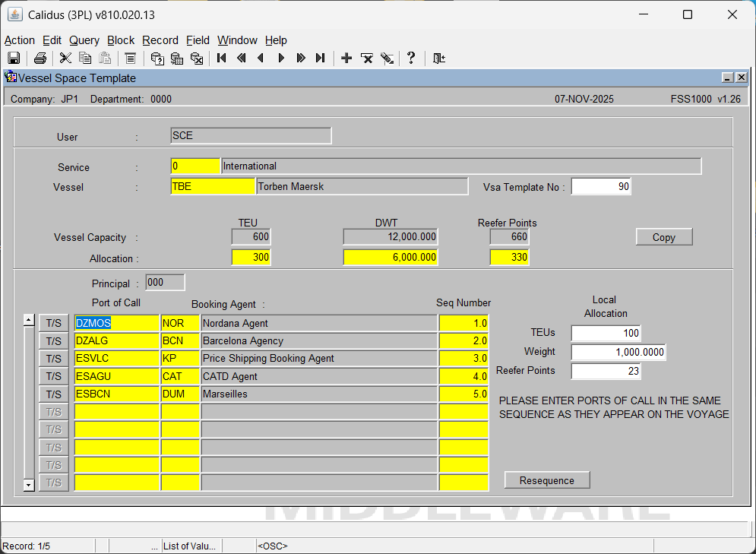This screenshot has height=554, width=756.
Task: Click the Vsa Template No field
Action: point(600,187)
